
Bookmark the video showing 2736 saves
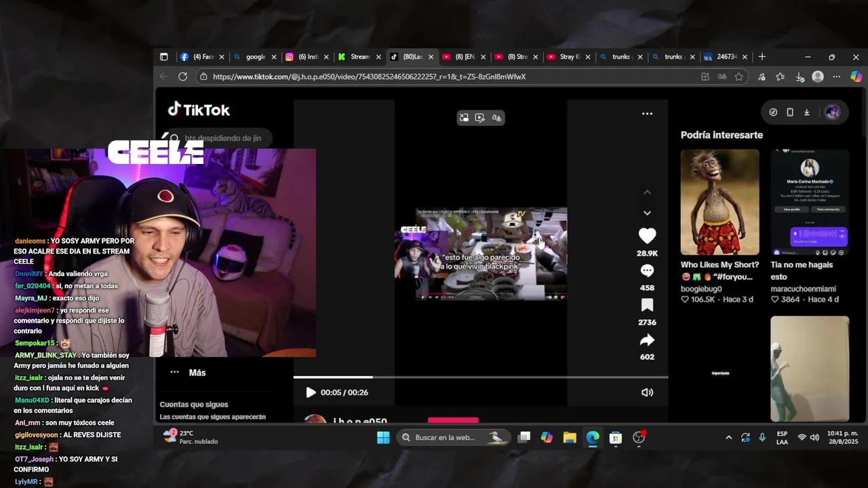coord(647,305)
